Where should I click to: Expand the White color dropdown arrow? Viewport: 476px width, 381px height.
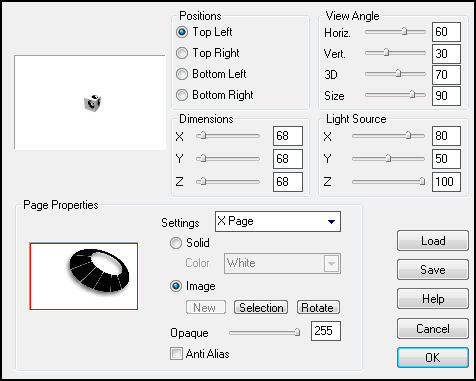click(332, 264)
